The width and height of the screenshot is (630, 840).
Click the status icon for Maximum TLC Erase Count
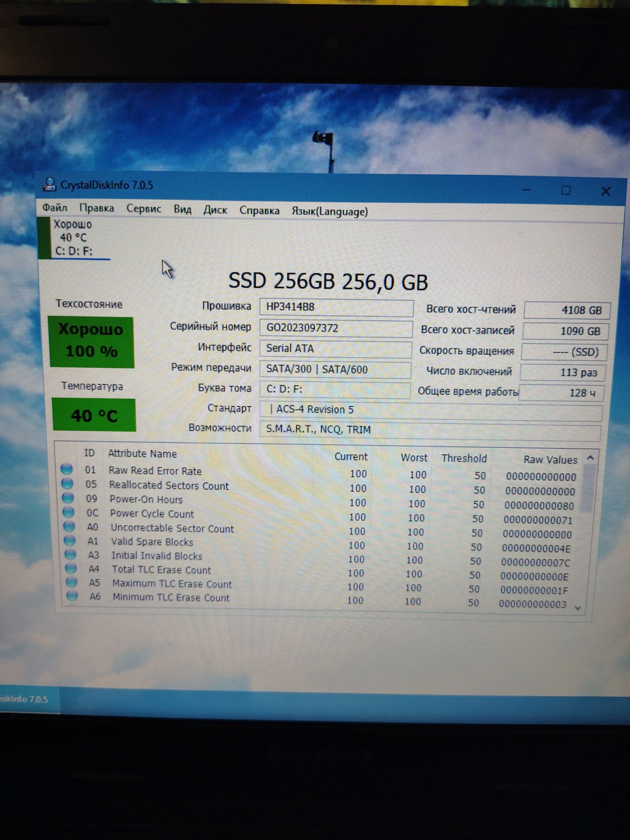coord(72,582)
